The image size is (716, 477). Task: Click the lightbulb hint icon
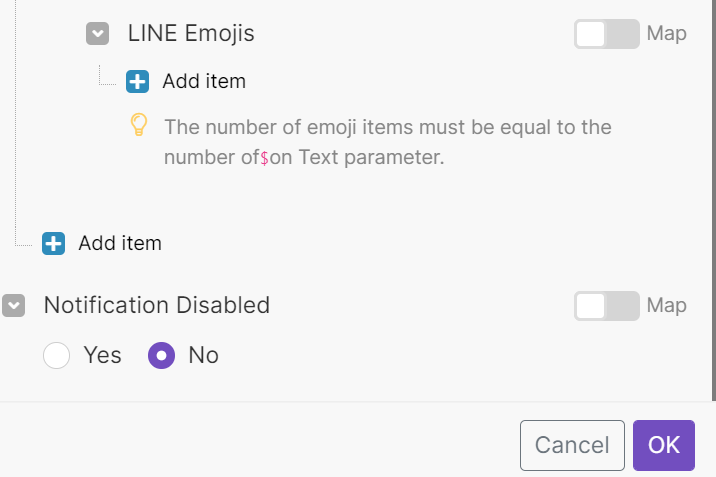(139, 125)
